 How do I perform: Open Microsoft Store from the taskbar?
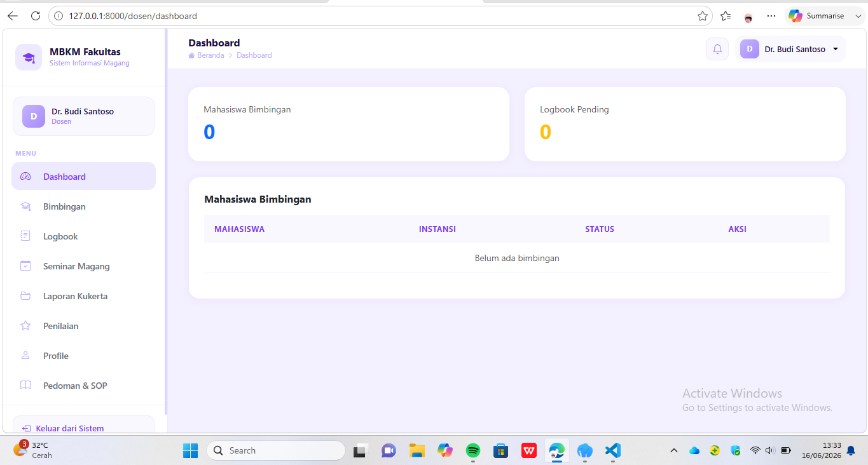(501, 450)
